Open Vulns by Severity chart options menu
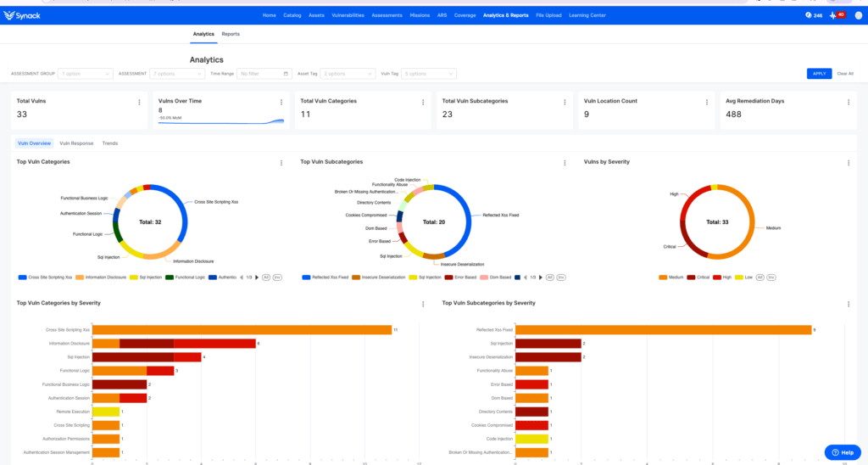The image size is (868, 465). pyautogui.click(x=848, y=162)
